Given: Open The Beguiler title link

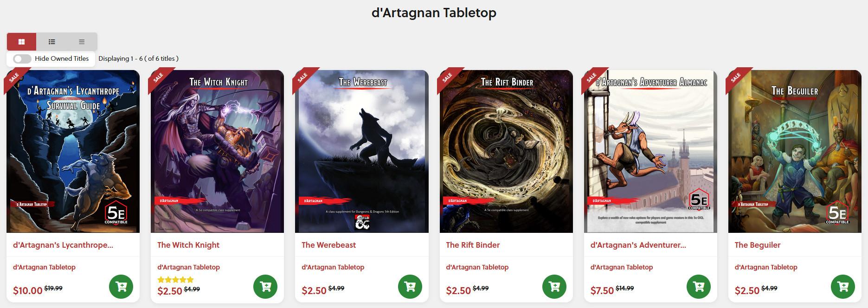Looking at the screenshot, I should click(x=758, y=245).
